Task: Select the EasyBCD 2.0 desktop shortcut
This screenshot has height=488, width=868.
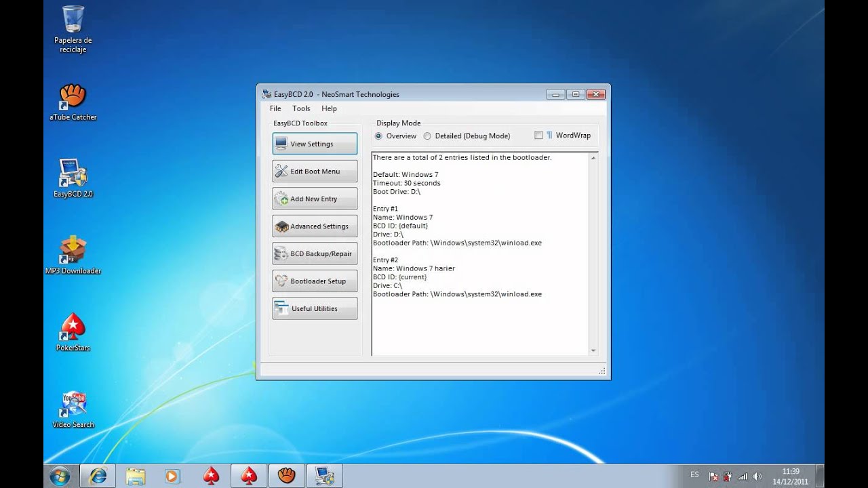Action: (x=73, y=178)
